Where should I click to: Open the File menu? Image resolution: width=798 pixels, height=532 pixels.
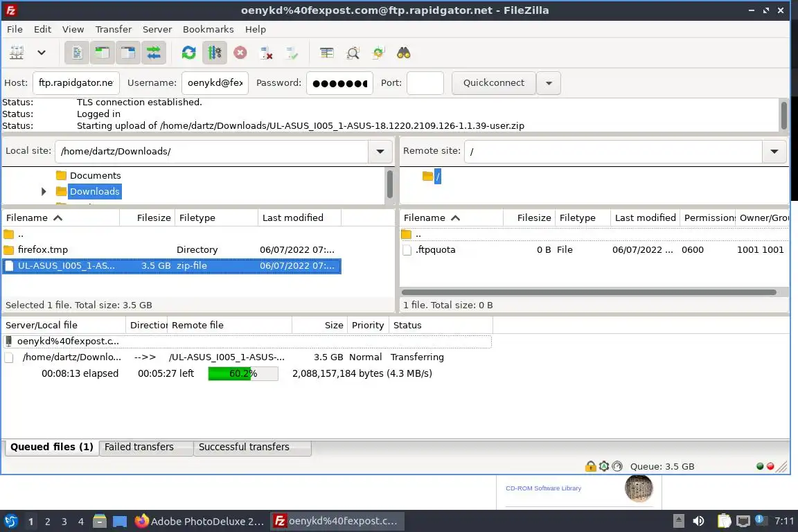click(x=15, y=29)
